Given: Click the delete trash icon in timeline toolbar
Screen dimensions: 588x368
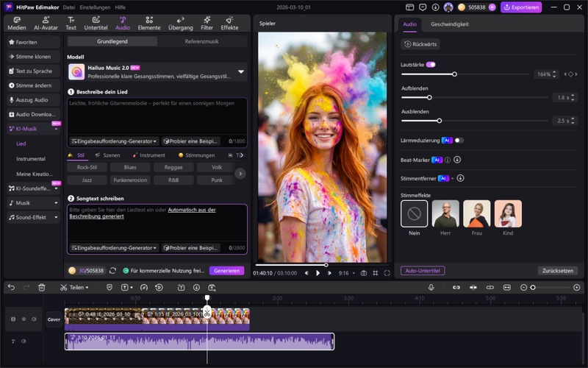Looking at the screenshot, I should point(42,287).
